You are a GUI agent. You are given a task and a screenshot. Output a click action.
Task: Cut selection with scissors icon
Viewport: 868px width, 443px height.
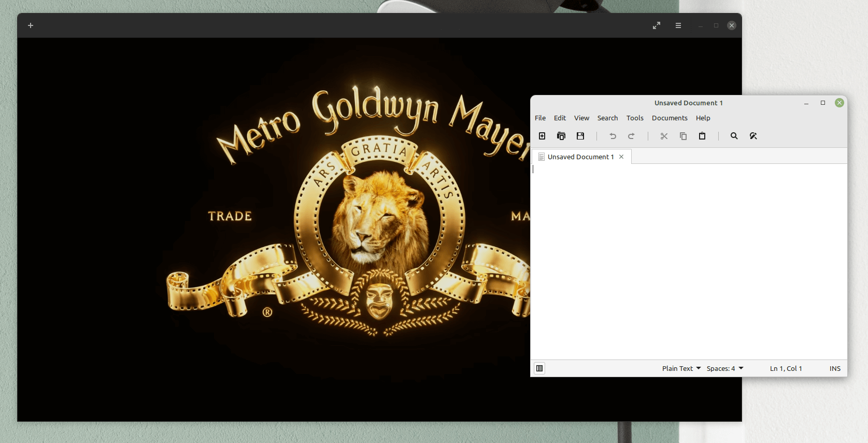click(x=664, y=136)
